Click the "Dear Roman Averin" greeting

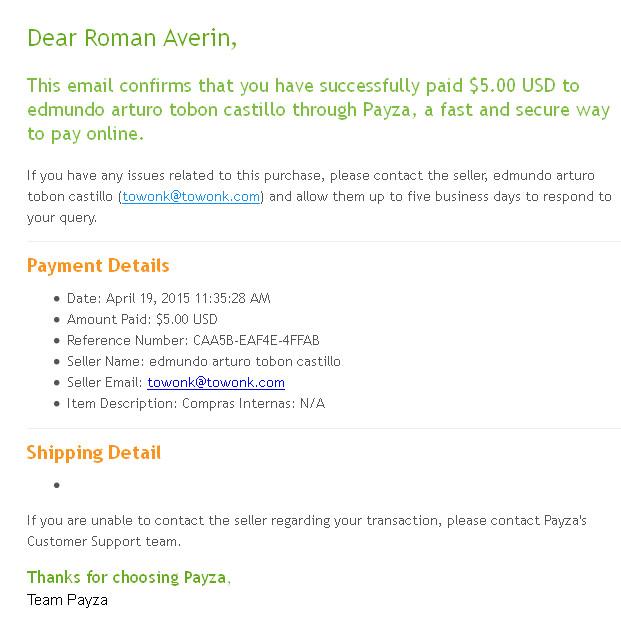[132, 38]
